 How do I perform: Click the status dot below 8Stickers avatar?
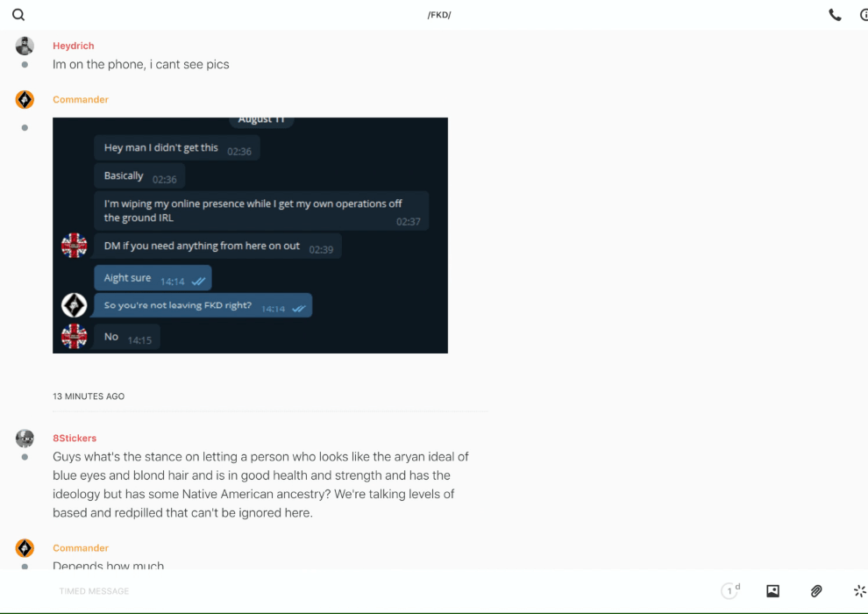pyautogui.click(x=25, y=457)
